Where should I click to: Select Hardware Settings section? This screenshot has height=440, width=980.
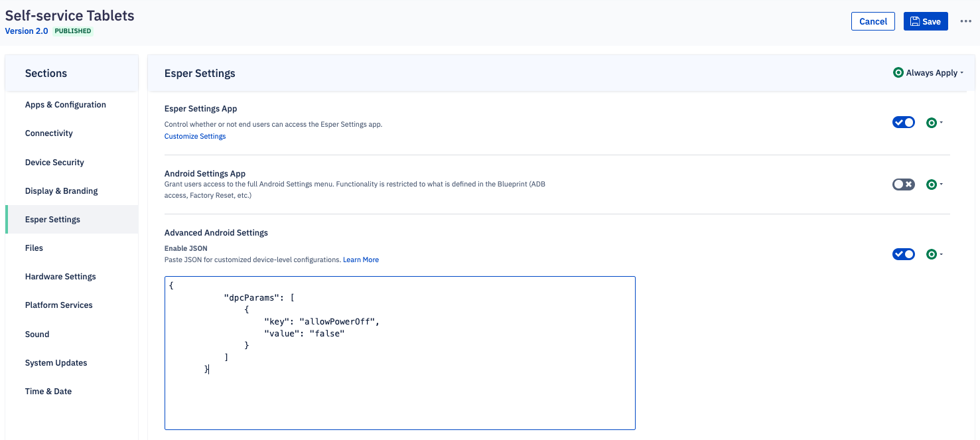pyautogui.click(x=72, y=277)
